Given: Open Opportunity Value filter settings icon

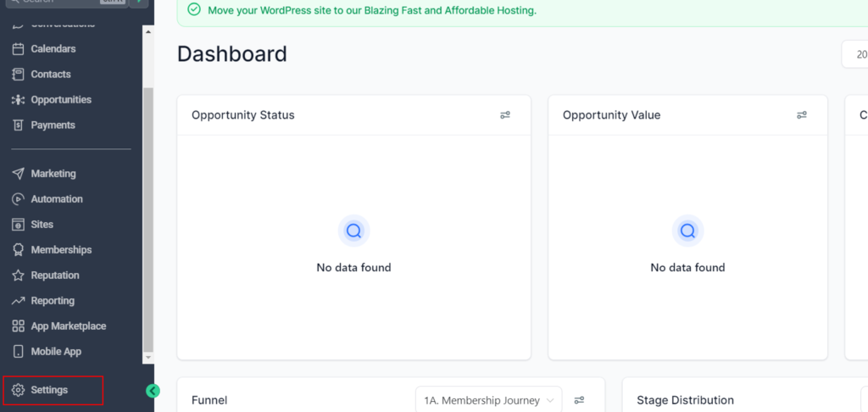Looking at the screenshot, I should [802, 115].
